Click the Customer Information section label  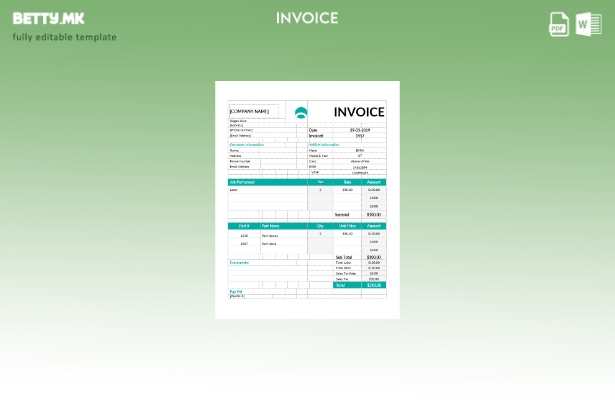pos(247,144)
